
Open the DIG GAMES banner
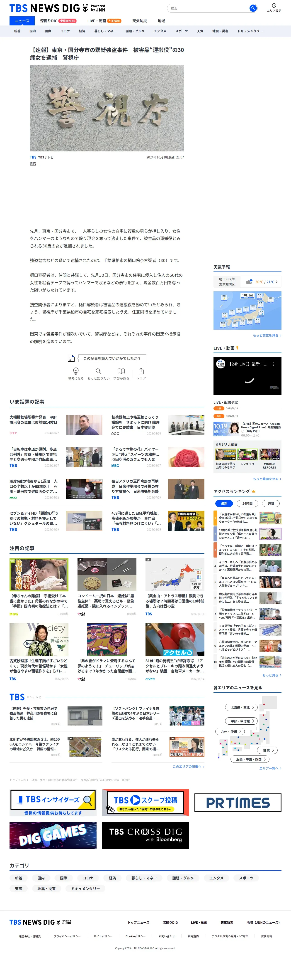point(53,835)
